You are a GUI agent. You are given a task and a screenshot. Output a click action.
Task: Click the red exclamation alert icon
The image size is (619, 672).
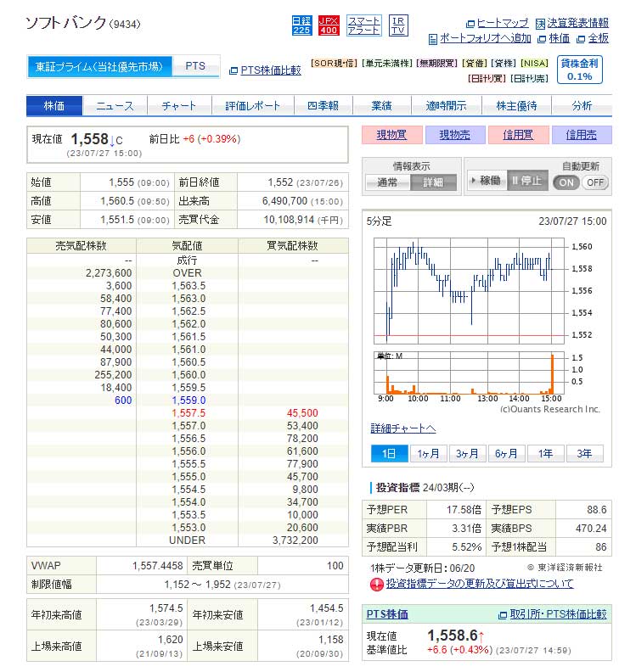coord(376,585)
